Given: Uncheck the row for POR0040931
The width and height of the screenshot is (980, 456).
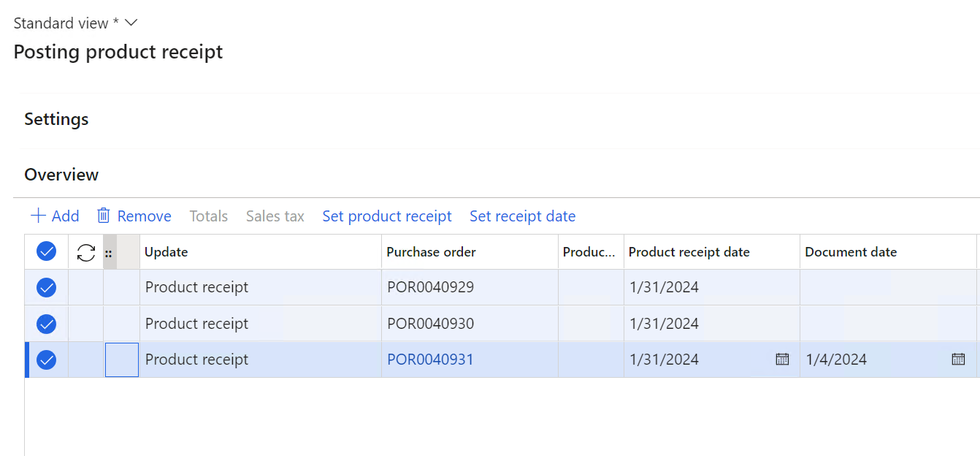Looking at the screenshot, I should [x=47, y=360].
